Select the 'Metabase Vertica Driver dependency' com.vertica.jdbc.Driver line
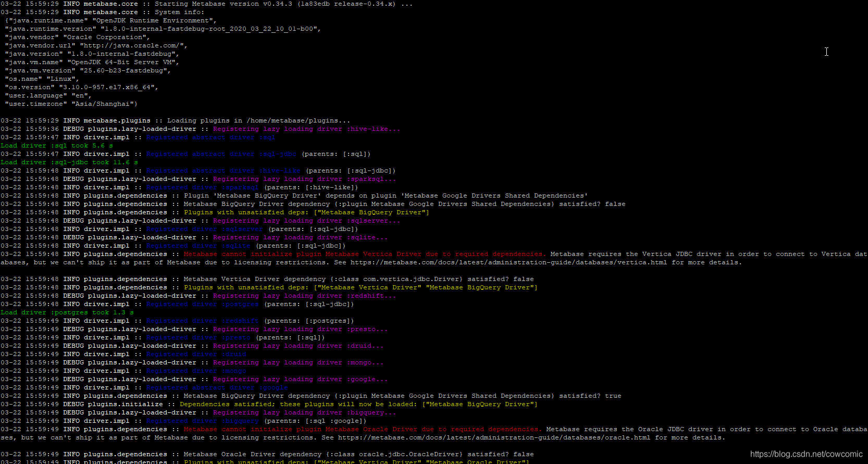Viewport: 868px width, 464px height. point(267,279)
